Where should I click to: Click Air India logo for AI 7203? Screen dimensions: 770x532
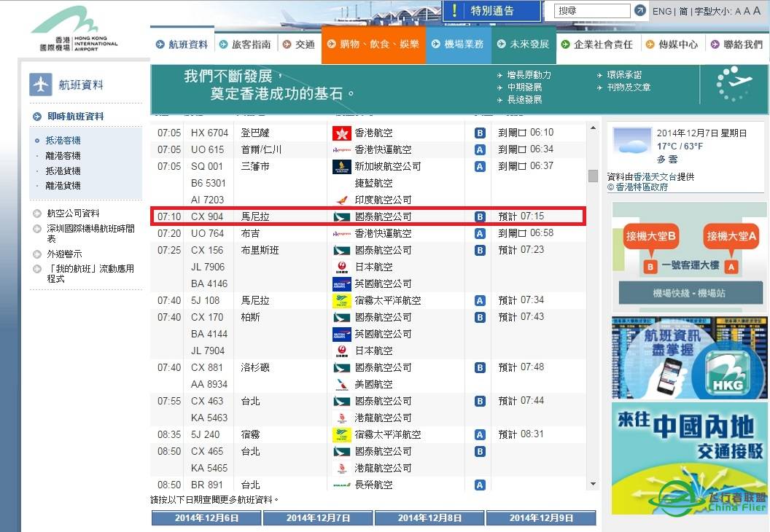pos(341,200)
